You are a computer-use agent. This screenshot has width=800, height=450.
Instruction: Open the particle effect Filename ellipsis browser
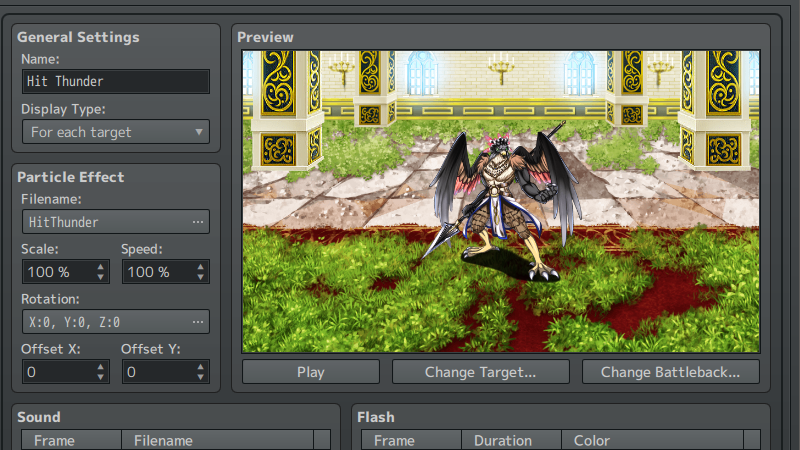198,222
